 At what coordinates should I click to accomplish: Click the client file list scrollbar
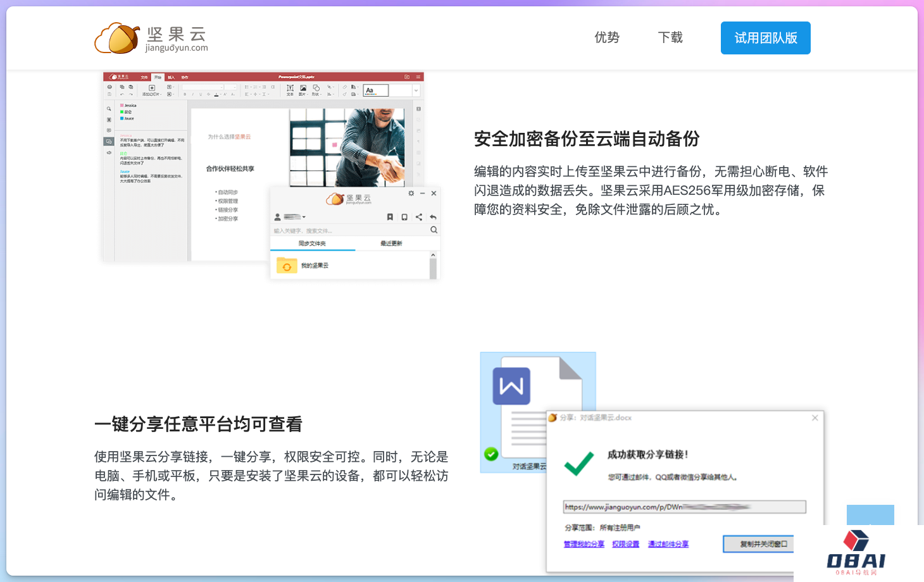pyautogui.click(x=433, y=266)
